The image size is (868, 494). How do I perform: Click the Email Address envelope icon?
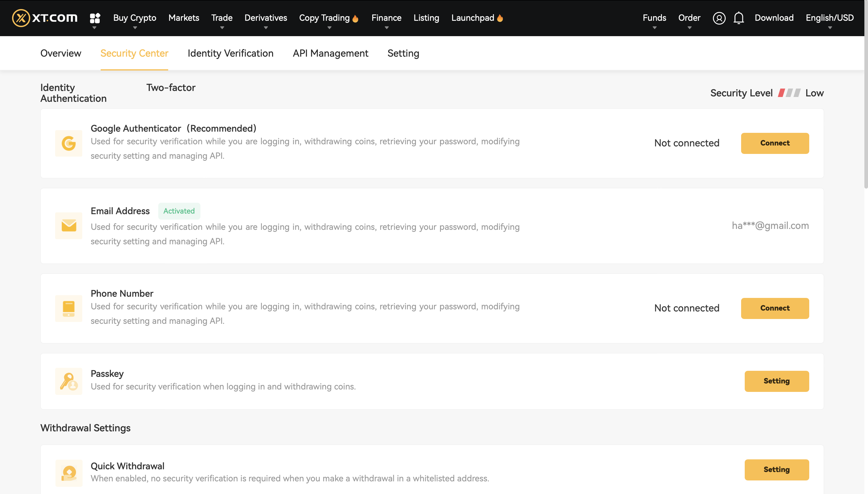point(69,226)
